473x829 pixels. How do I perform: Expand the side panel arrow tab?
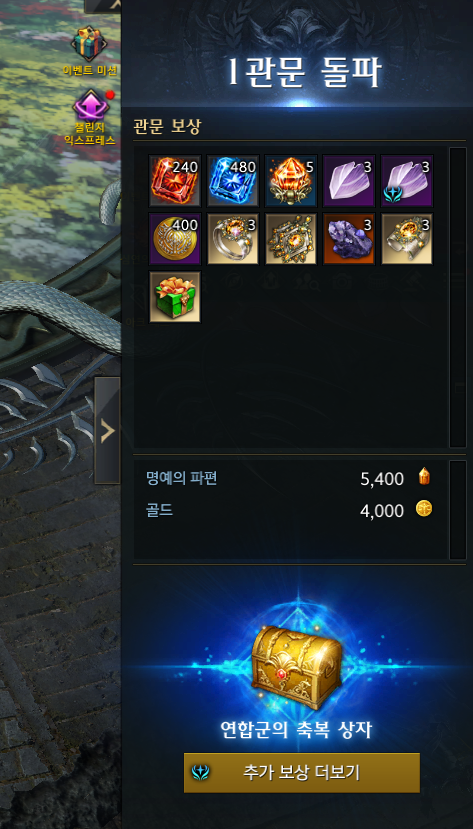pos(107,431)
